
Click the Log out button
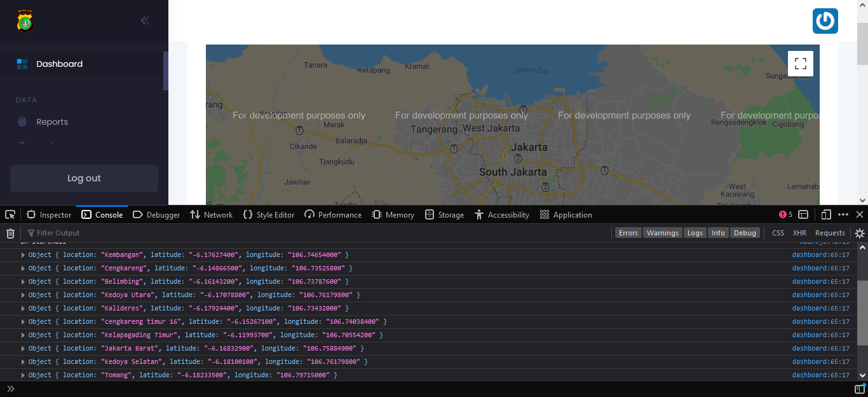tap(84, 178)
